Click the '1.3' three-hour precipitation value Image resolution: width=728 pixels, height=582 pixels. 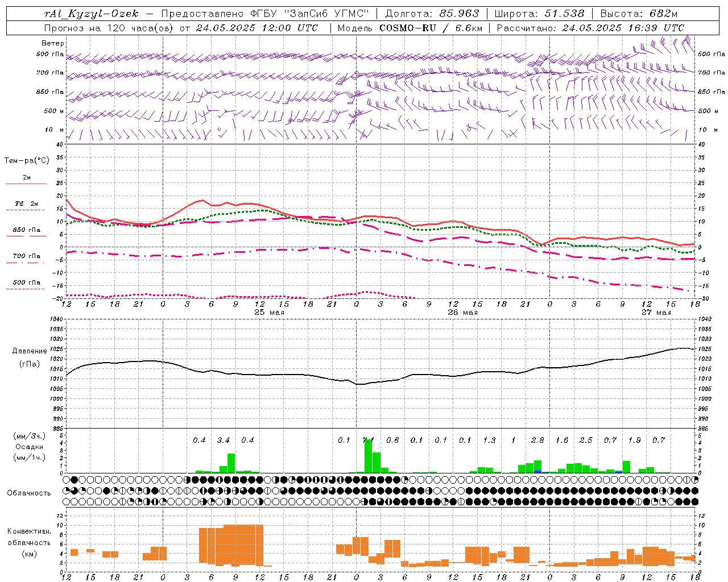click(x=489, y=440)
